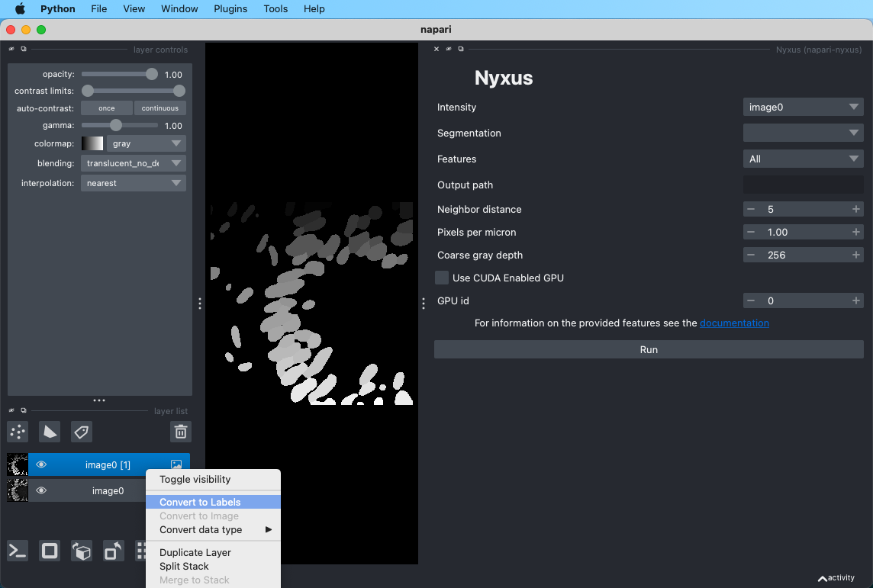Open the Nyxus documentation link
Screen dimensions: 873x588
734,323
